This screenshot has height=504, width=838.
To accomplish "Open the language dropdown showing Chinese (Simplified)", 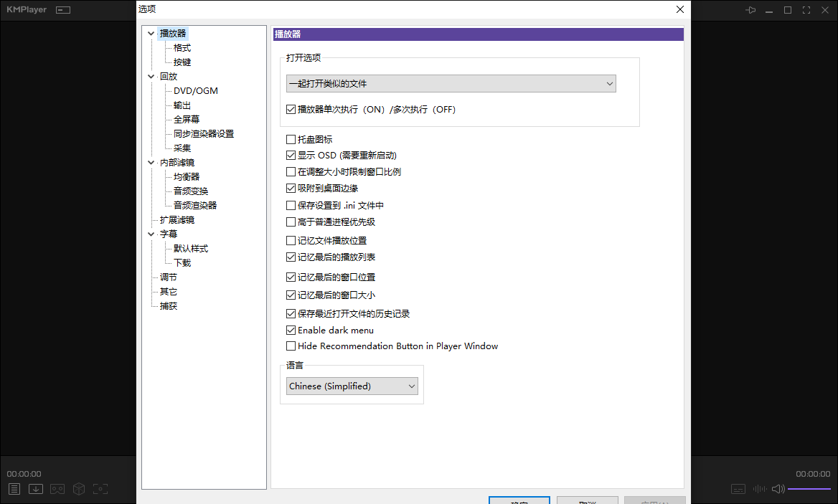I will click(352, 386).
